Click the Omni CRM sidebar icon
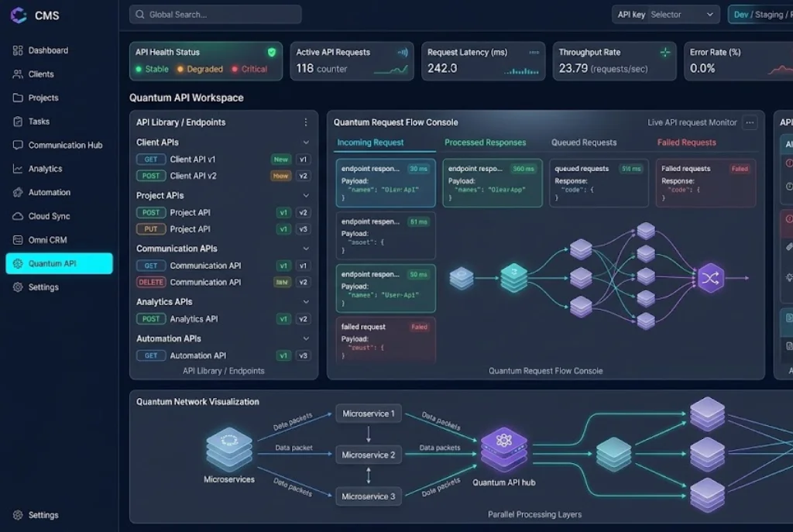 [18, 240]
